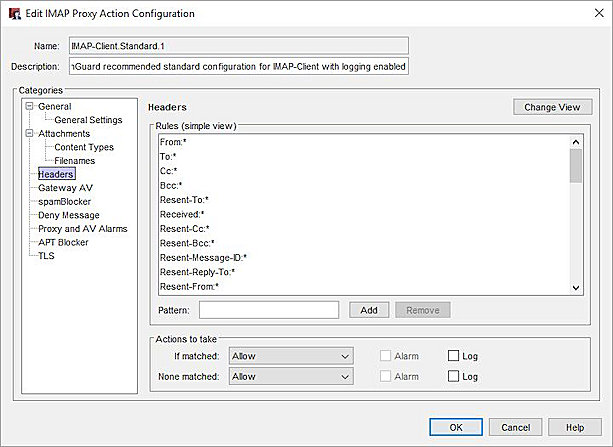Click in the Pattern text field

point(268,310)
